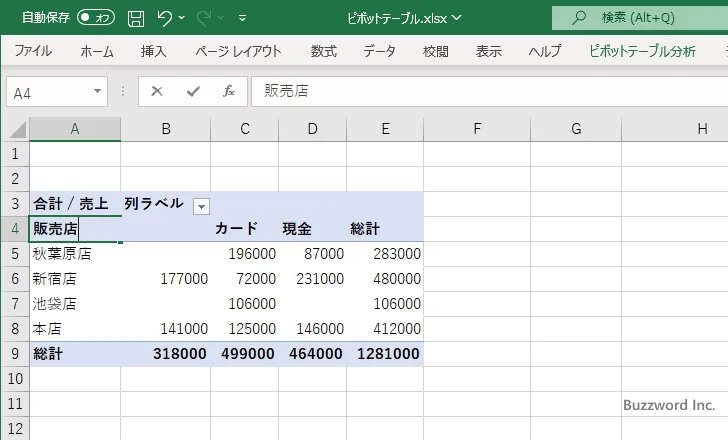Screen dimensions: 728x440
Task: Select row 3 header
Action: [15, 204]
